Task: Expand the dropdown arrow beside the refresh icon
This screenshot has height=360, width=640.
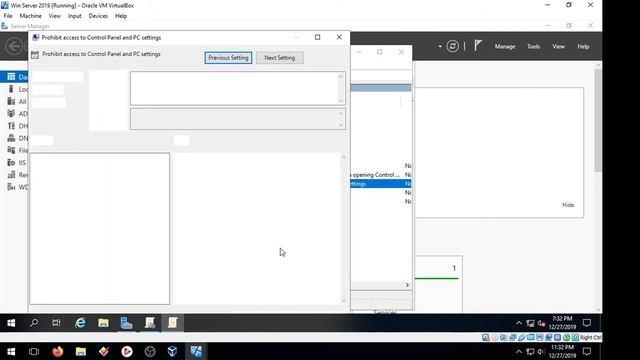Action: (440, 47)
